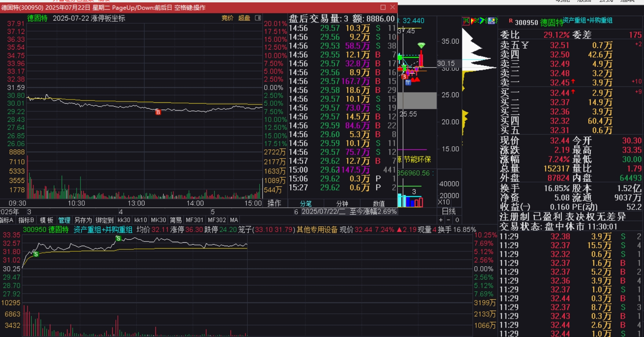644x337 pixels.
Task: Click the 绑定到 button
Action: [x=104, y=220]
